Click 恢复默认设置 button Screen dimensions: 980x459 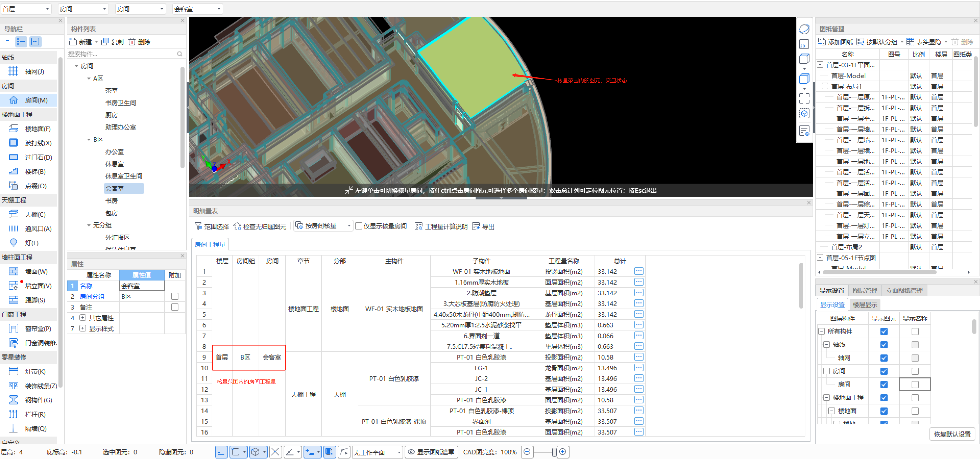[952, 434]
